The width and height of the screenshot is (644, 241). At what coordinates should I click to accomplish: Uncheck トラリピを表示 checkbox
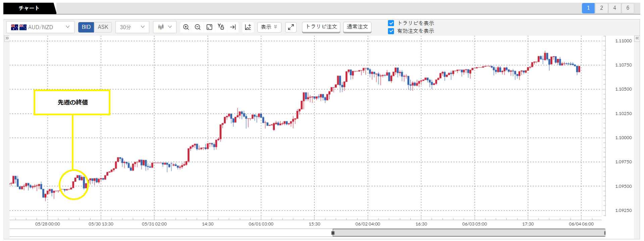coord(391,23)
